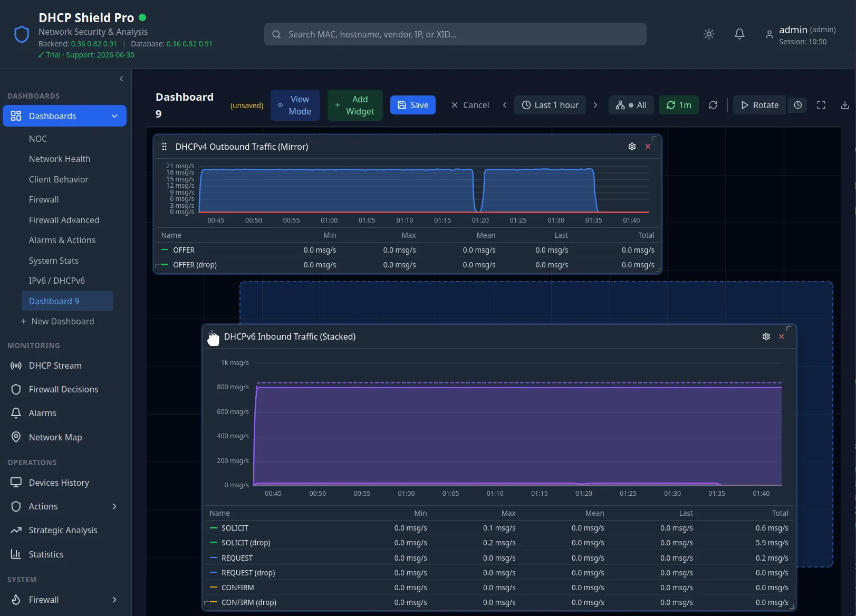Open rotation interval clock icon
Viewport: 856px width, 616px height.
pyautogui.click(x=798, y=105)
